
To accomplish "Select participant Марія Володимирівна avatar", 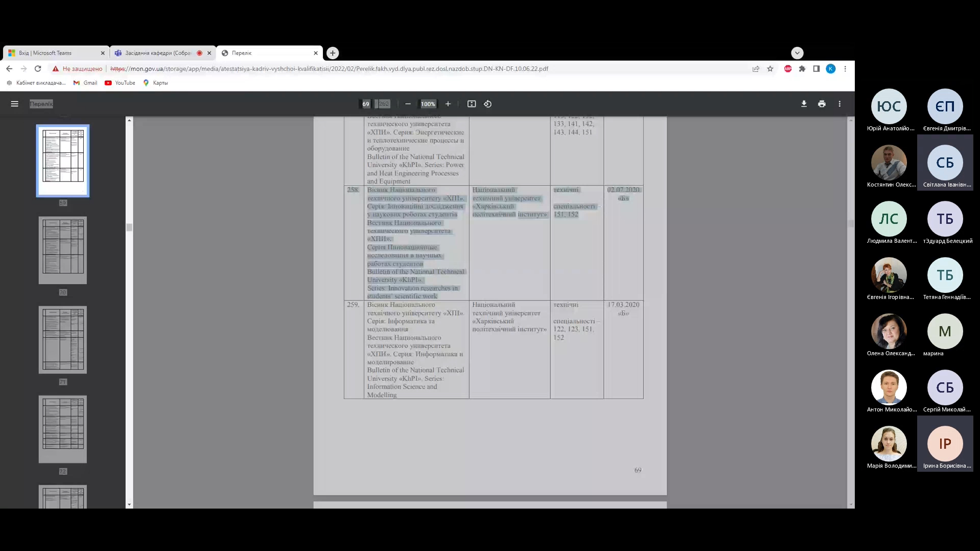I will tap(889, 444).
